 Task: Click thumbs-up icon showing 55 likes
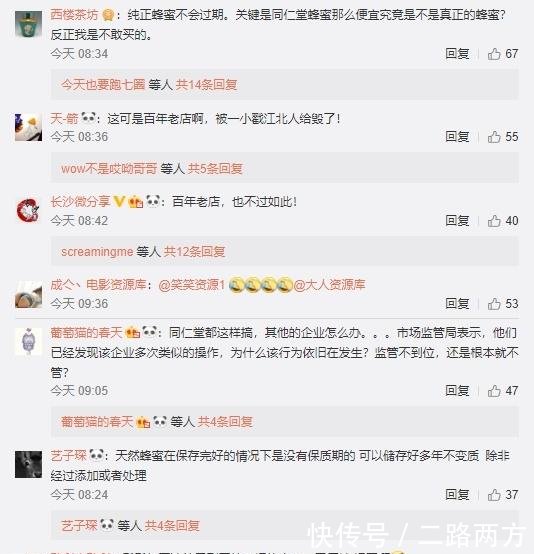494,137
